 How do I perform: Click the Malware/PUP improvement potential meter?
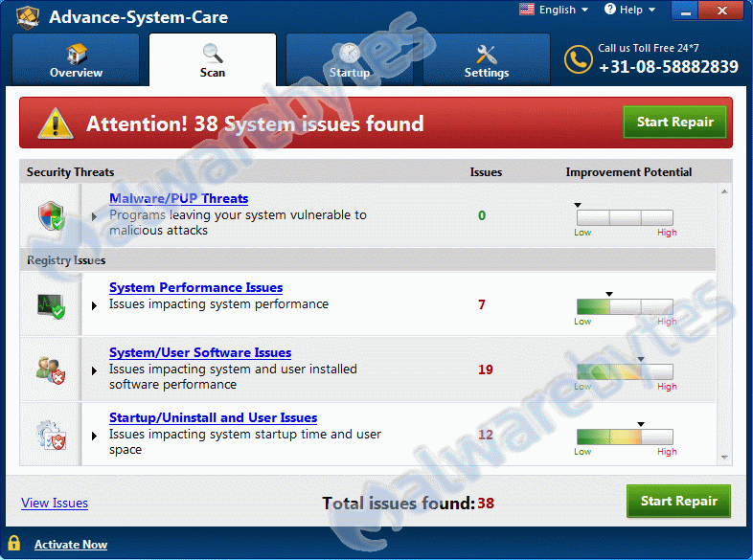pos(625,218)
